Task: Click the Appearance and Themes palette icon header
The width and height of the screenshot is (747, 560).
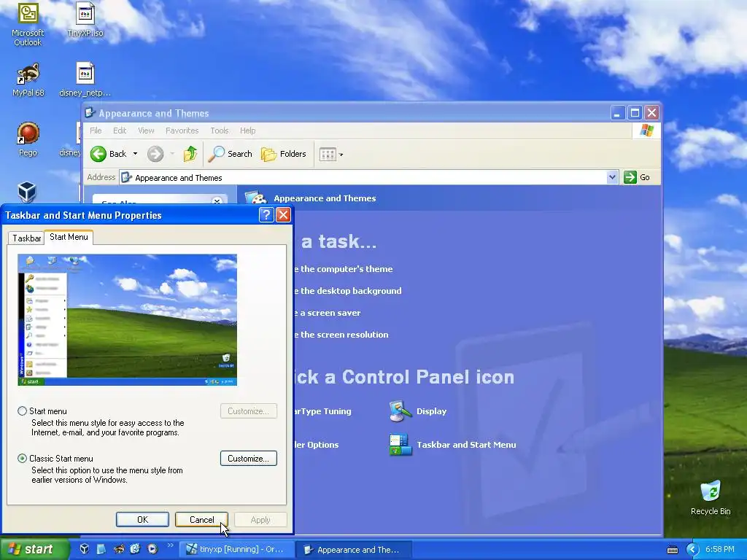Action: pos(256,198)
